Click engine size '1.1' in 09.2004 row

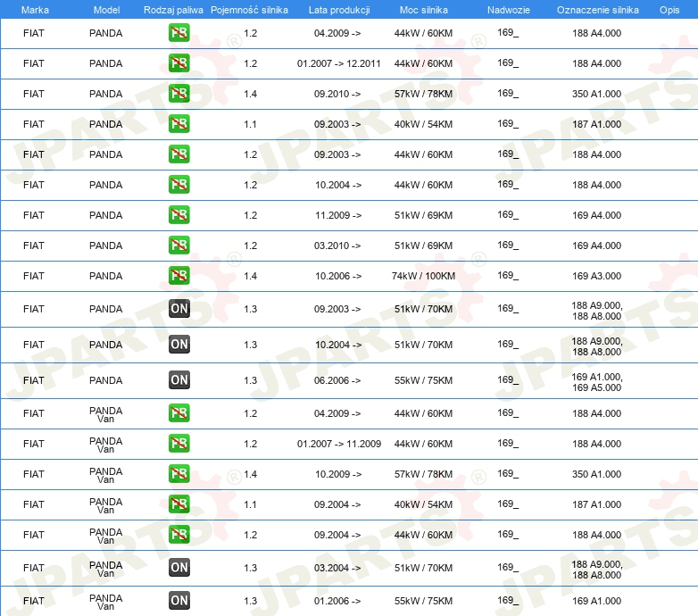pyautogui.click(x=250, y=504)
